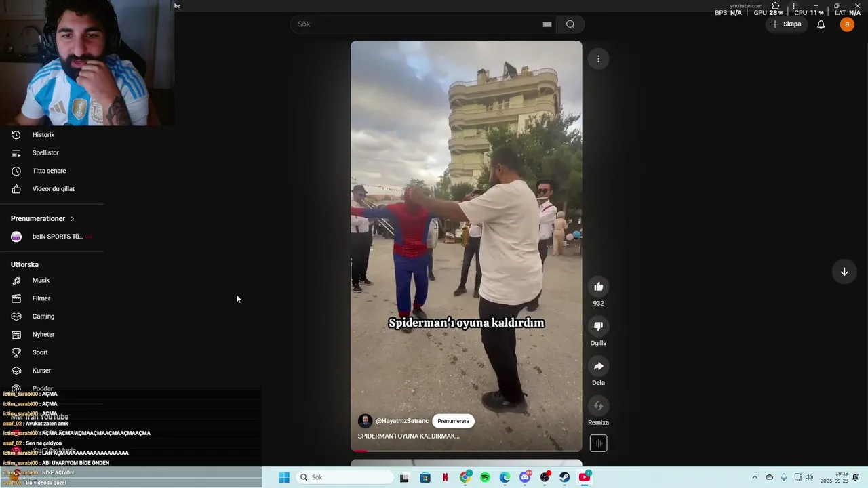Open the account avatar menu

coord(847,24)
